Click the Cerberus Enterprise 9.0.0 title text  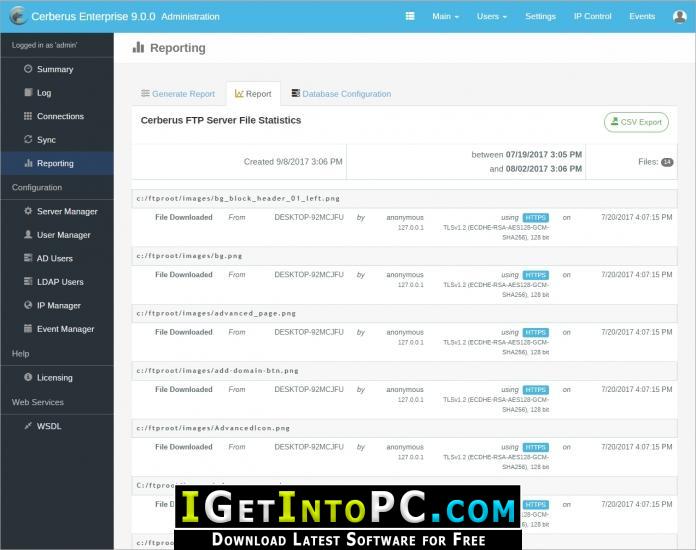point(93,16)
